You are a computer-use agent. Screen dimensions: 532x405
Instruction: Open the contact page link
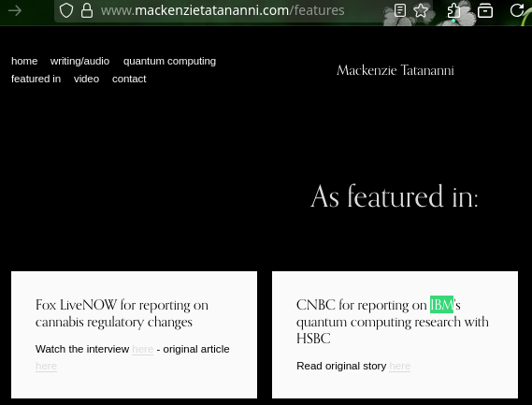(x=129, y=79)
